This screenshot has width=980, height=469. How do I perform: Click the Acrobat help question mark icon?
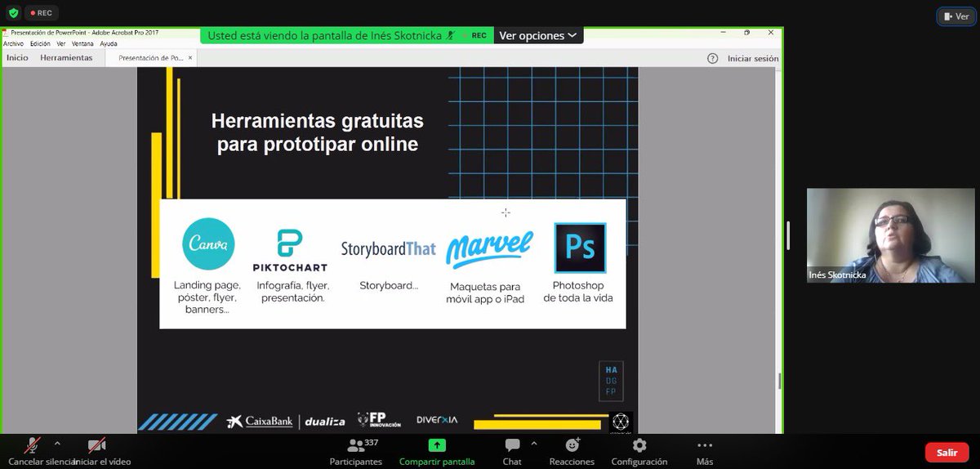click(712, 58)
